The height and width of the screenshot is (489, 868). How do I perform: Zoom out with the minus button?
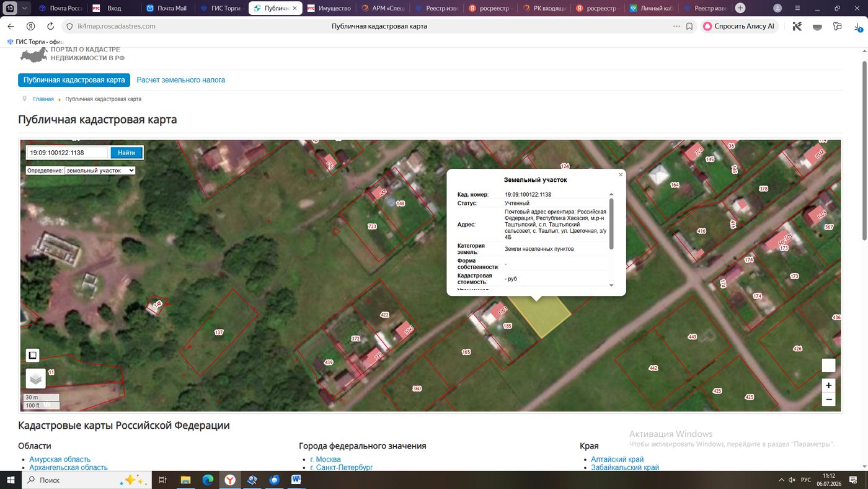coord(828,399)
